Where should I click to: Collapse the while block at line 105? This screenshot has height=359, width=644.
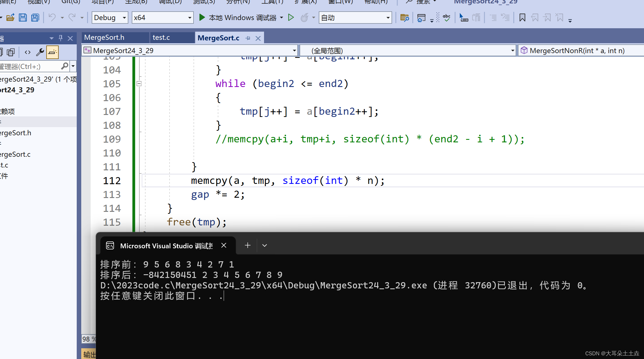coord(139,84)
